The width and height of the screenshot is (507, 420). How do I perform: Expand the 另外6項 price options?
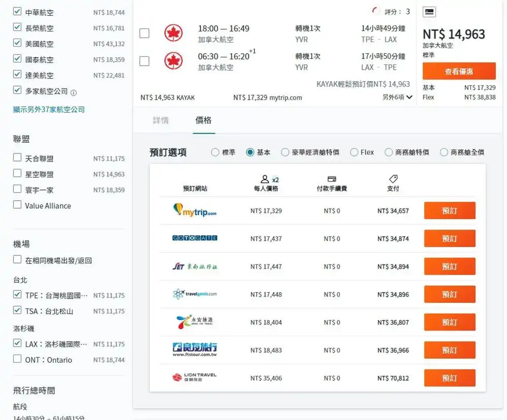click(x=397, y=97)
